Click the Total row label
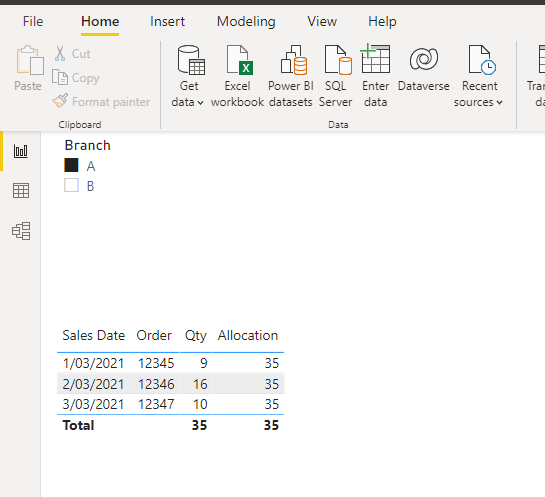 pos(78,425)
